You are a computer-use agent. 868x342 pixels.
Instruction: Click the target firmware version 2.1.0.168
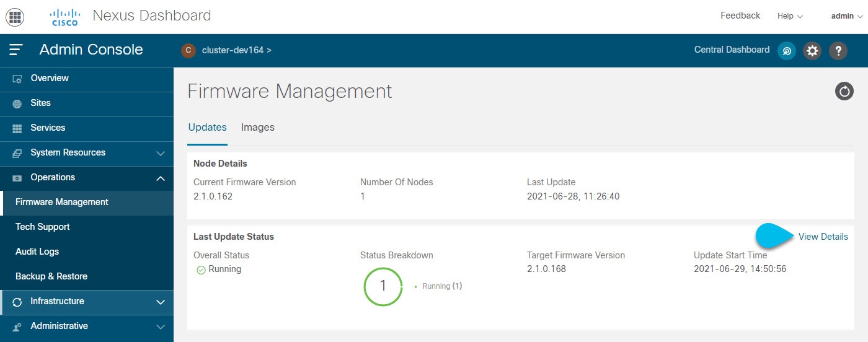(546, 269)
